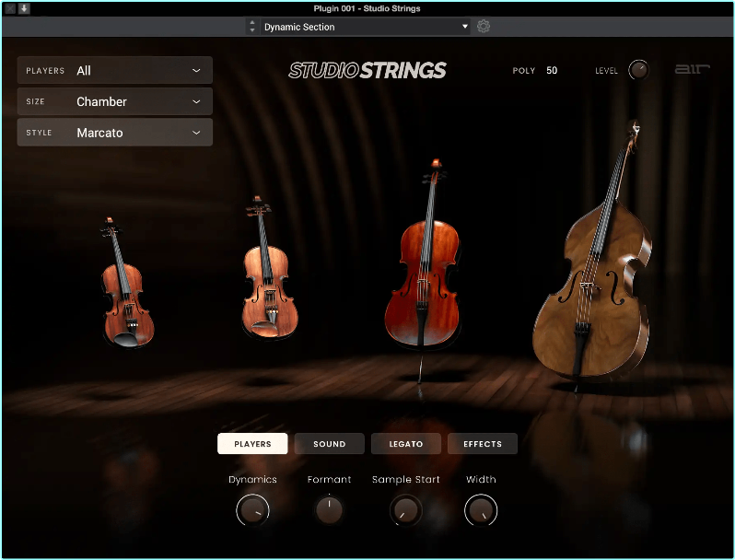
Task: Click the "Dynamics" knob label
Action: click(x=252, y=479)
